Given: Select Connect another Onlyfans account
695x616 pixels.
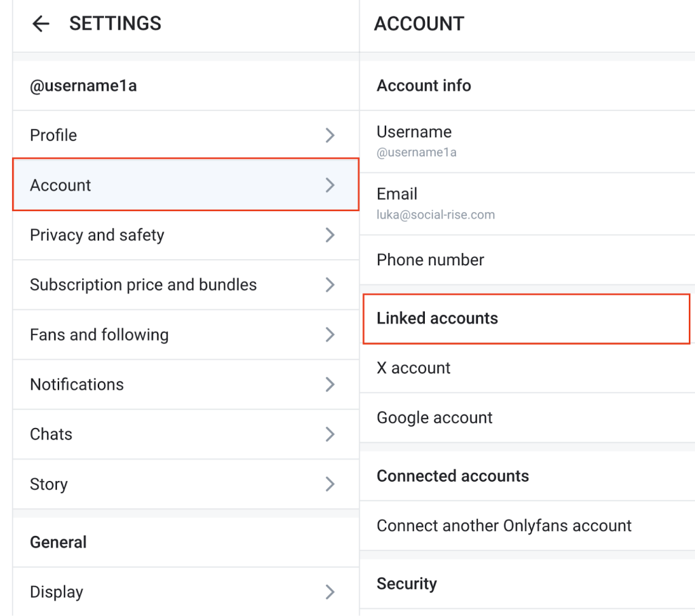Looking at the screenshot, I should 504,526.
